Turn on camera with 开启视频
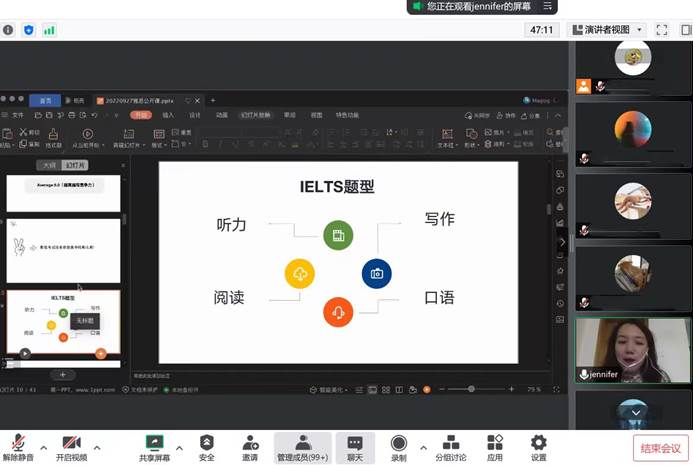The width and height of the screenshot is (693, 465). tap(71, 448)
